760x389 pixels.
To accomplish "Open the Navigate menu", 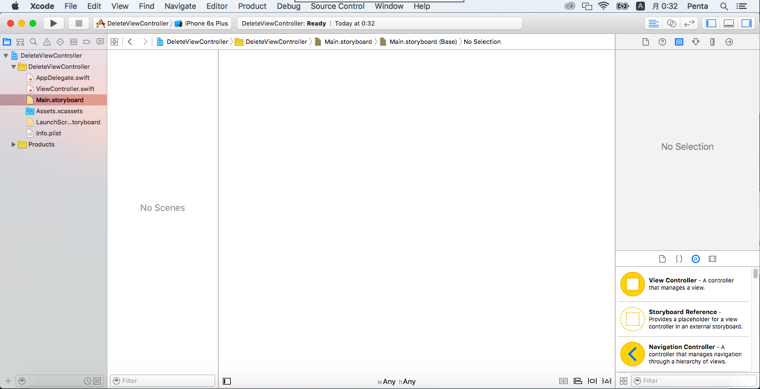I will 180,6.
